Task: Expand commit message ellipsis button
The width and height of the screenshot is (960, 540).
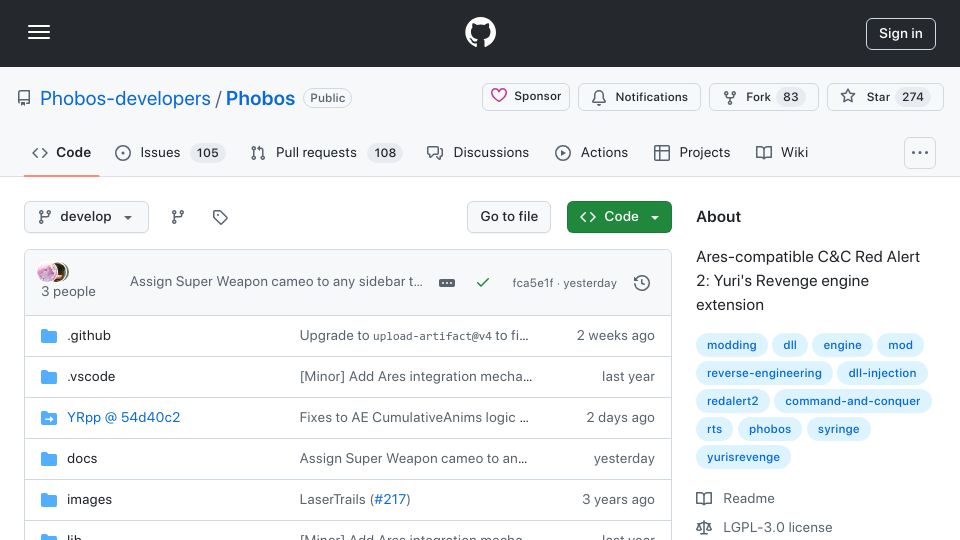Action: 447,283
